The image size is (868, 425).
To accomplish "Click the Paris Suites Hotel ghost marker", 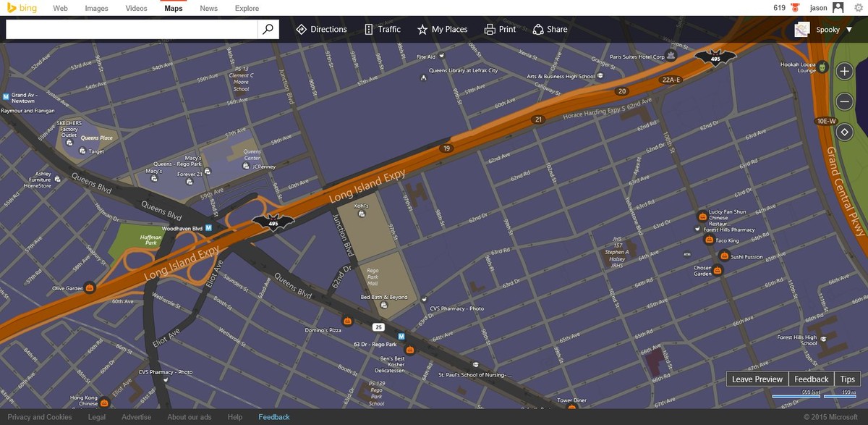I will 671,54.
